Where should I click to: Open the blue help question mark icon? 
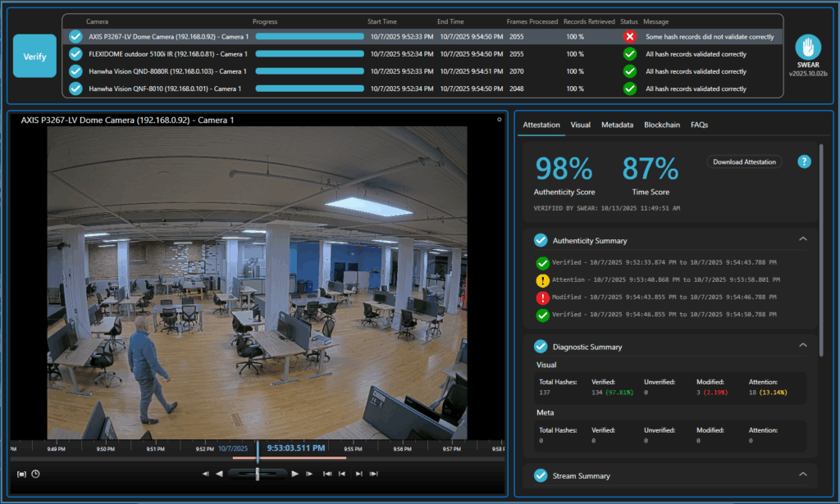pyautogui.click(x=804, y=161)
